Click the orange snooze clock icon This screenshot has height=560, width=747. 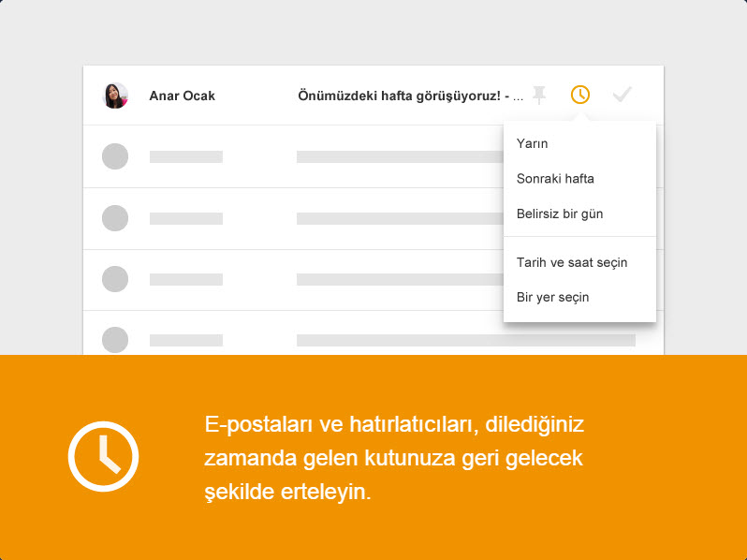[580, 95]
